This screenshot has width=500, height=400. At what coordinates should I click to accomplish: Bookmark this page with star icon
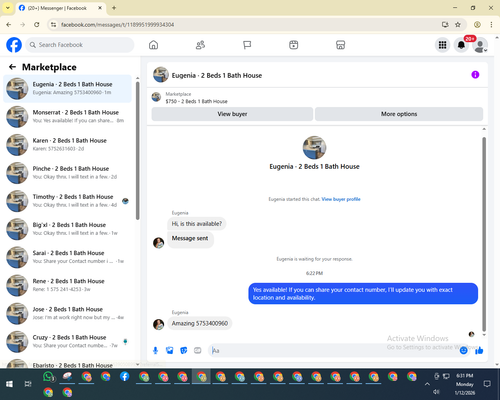pyautogui.click(x=458, y=25)
